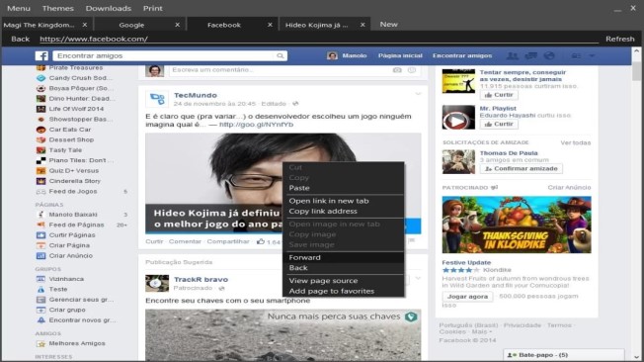Click Cinderella Story app icon
This screenshot has height=362, width=644.
coord(40,181)
